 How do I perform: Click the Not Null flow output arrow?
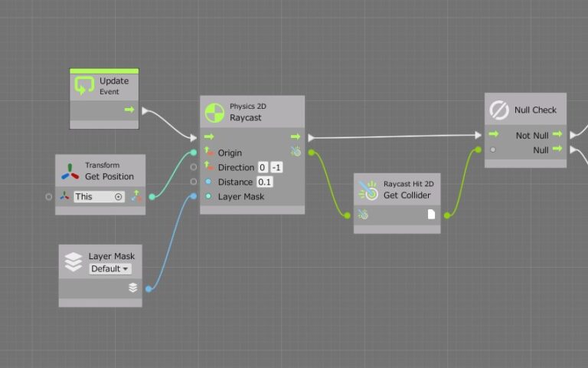(x=557, y=135)
